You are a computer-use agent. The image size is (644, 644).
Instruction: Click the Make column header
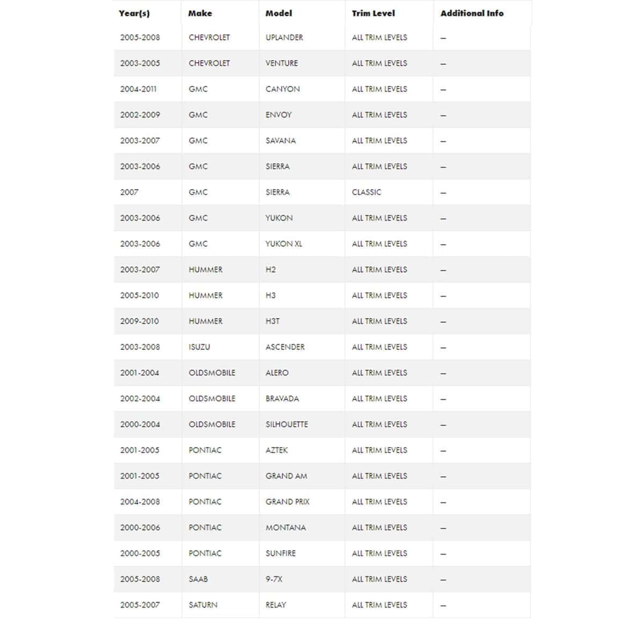[200, 13]
